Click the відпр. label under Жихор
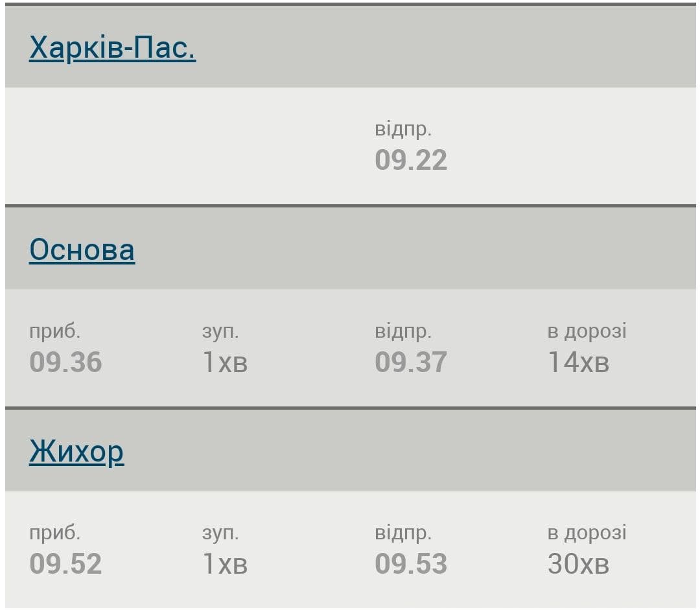This screenshot has height=610, width=700. pyautogui.click(x=403, y=534)
